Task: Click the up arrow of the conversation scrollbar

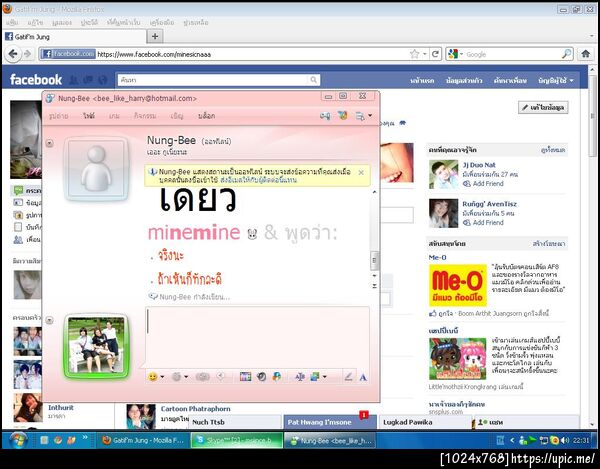Action: (x=375, y=192)
